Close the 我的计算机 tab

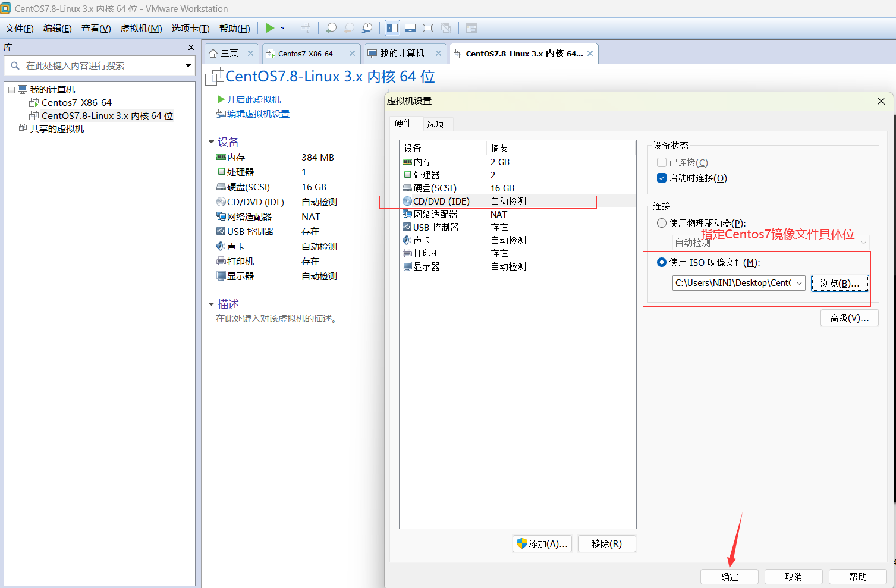coord(438,54)
